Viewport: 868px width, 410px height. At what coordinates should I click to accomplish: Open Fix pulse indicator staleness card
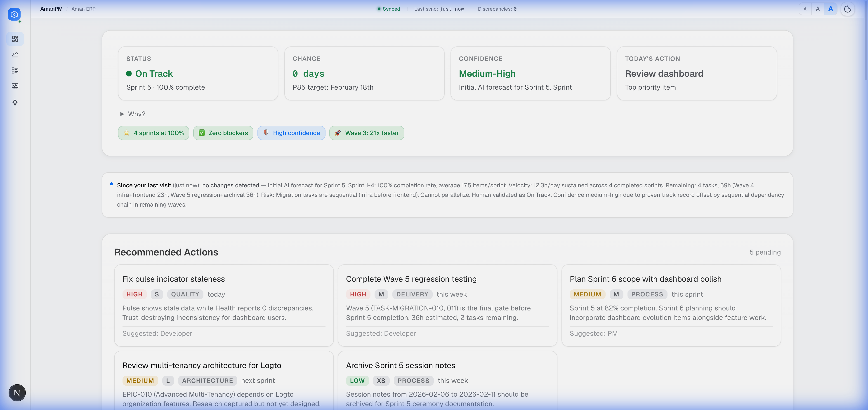[224, 305]
